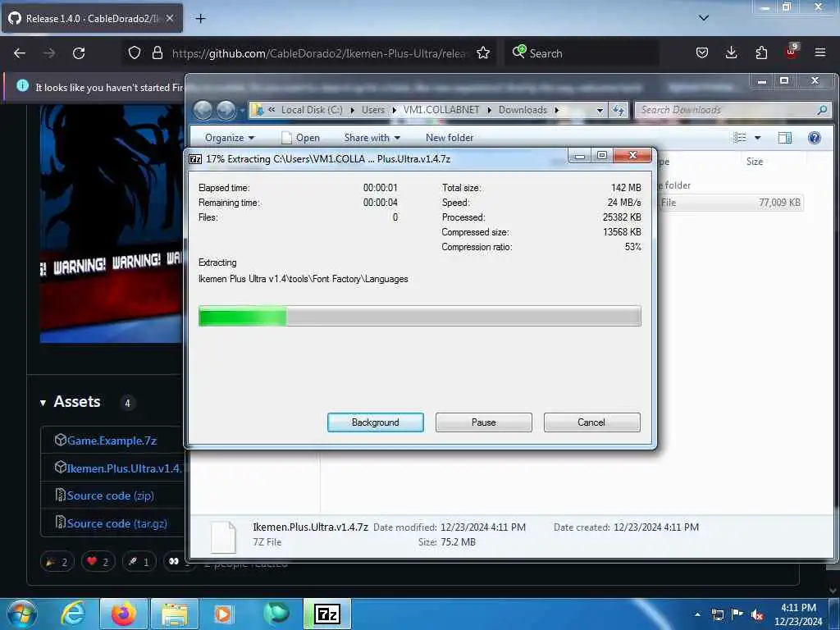Download Source code (zip)
840x630 pixels.
click(x=111, y=495)
